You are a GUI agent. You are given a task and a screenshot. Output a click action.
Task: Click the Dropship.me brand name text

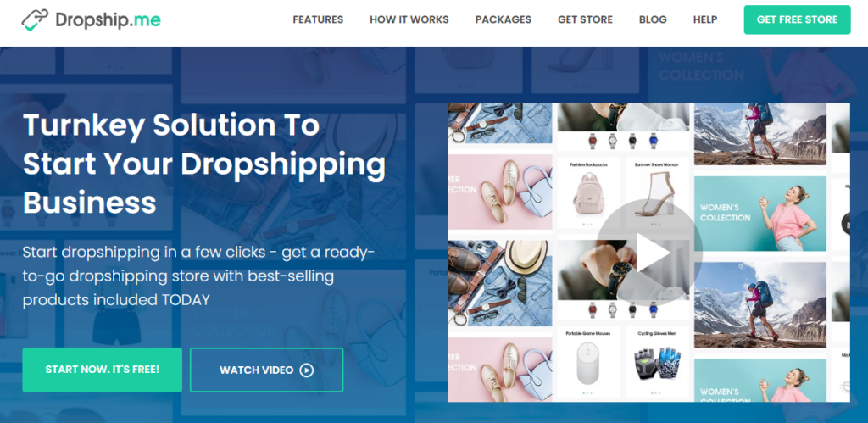point(108,20)
